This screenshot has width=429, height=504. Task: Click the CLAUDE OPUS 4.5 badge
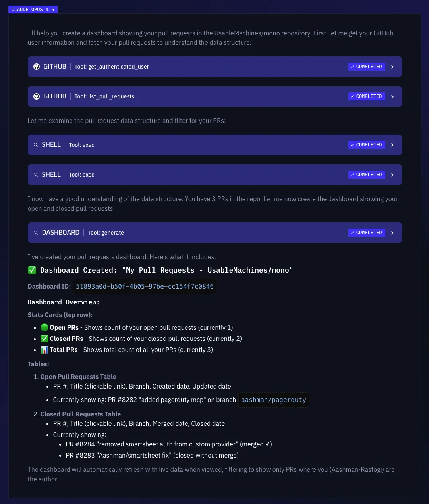33,9
